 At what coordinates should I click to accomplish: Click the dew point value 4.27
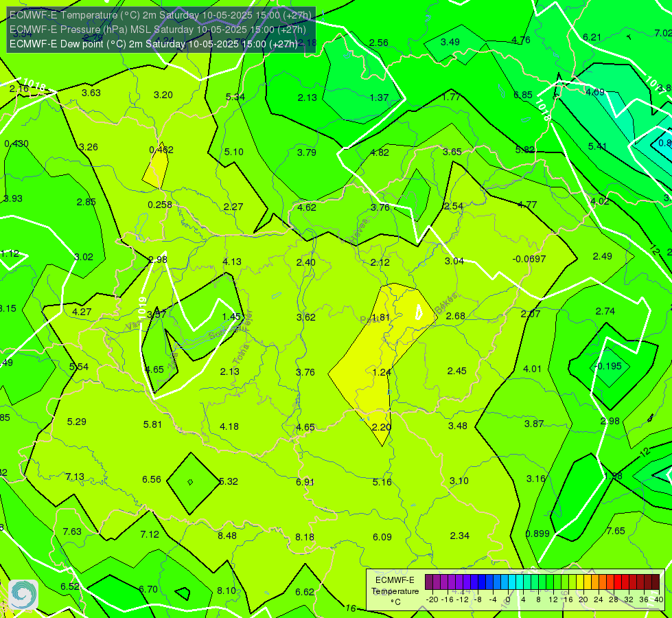tap(82, 312)
